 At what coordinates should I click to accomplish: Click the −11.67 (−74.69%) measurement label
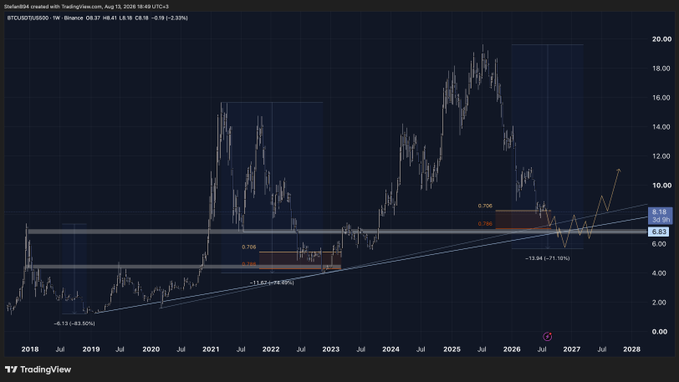(272, 283)
